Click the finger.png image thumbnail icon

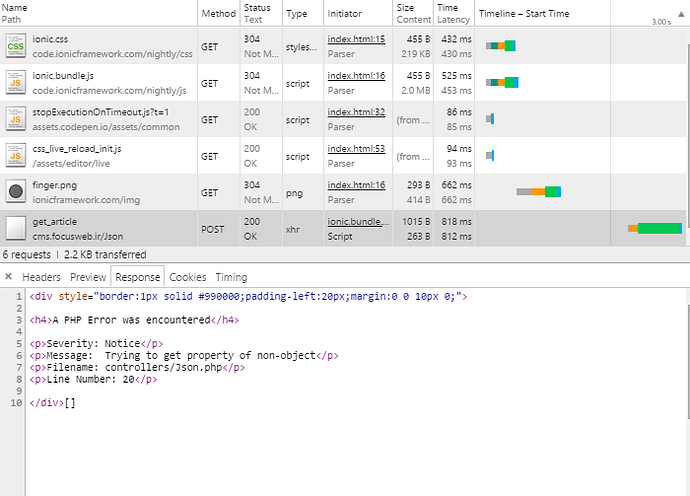15,192
